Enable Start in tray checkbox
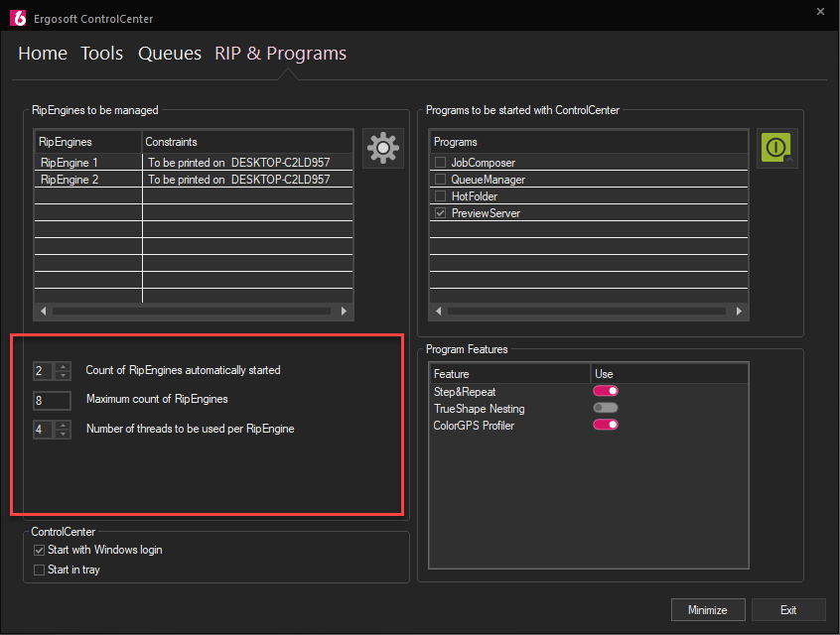Screen dimensions: 840x635 coord(39,570)
